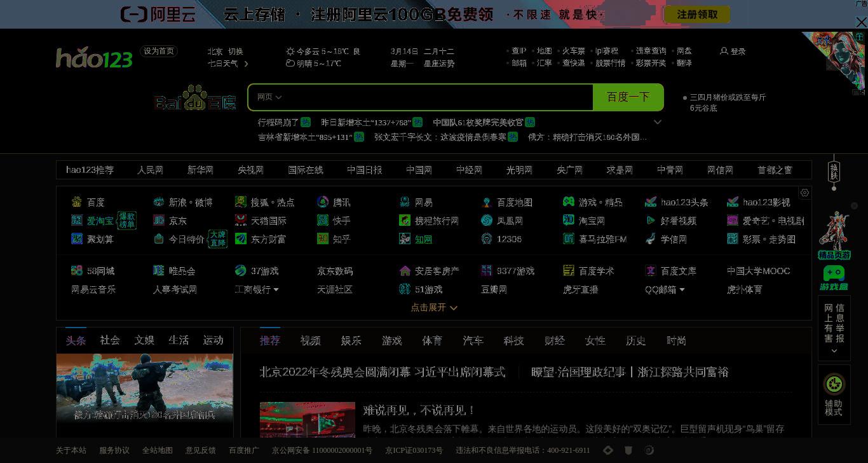
Task: Open hot search 行程码崩了
Action: pyautogui.click(x=278, y=122)
